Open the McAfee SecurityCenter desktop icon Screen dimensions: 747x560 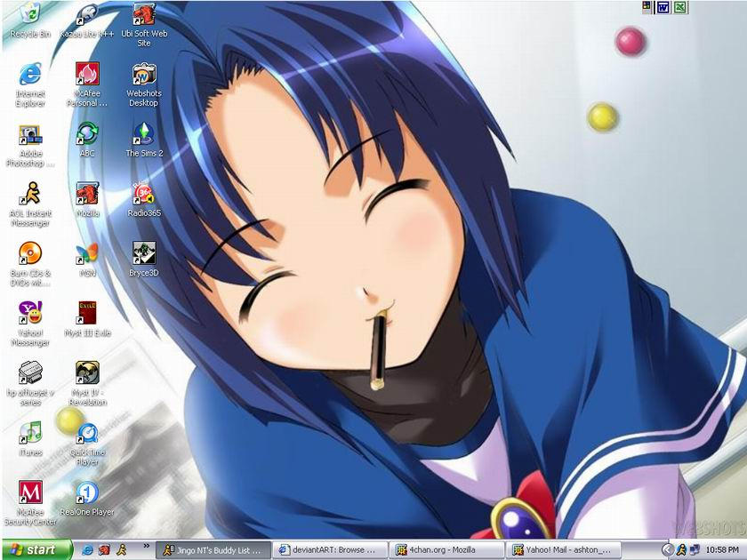(30, 504)
